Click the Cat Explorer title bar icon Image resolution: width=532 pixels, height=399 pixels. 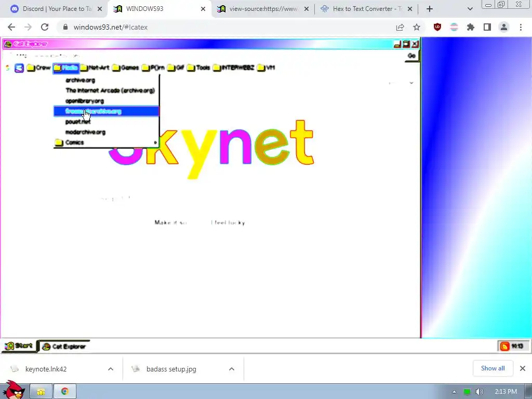click(8, 44)
